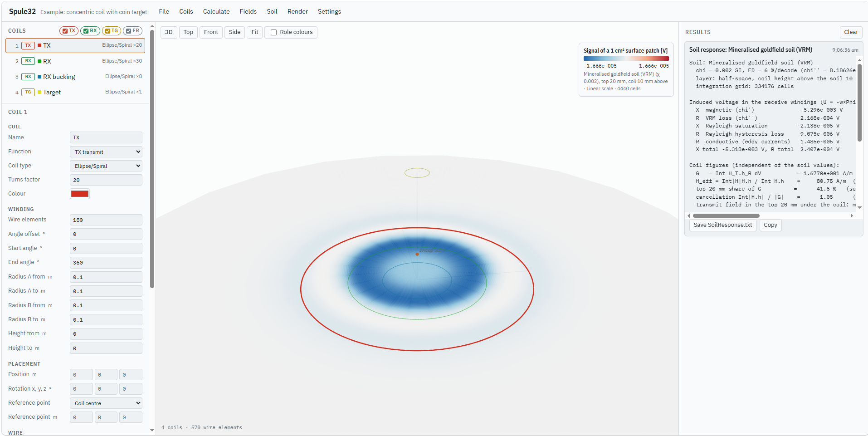Click Save SoilResponse.txt button
The height and width of the screenshot is (436, 868).
[723, 225]
